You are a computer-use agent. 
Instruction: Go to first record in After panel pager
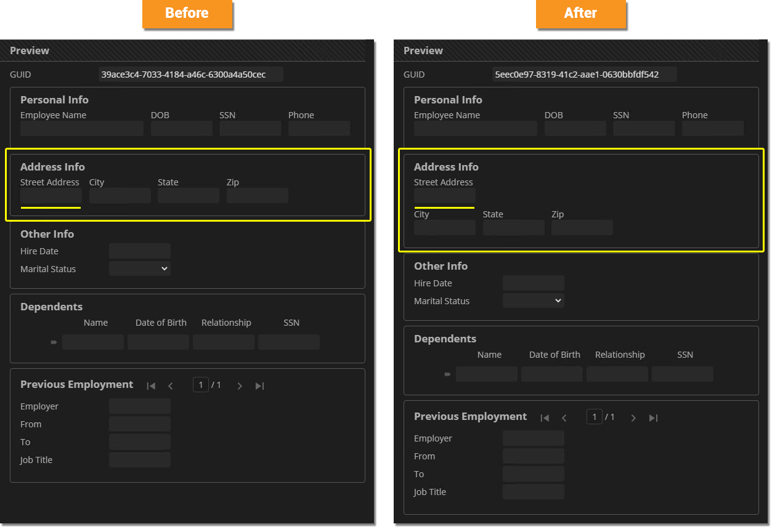coord(545,418)
